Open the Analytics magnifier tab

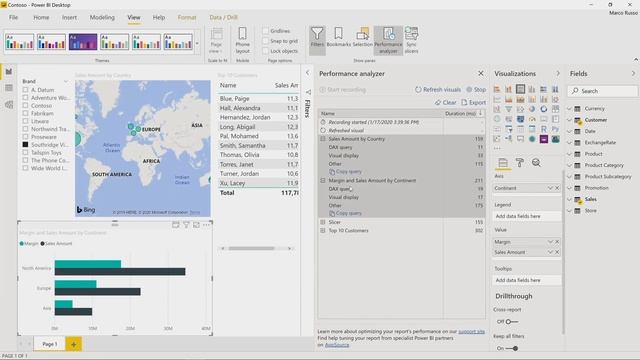(x=536, y=163)
